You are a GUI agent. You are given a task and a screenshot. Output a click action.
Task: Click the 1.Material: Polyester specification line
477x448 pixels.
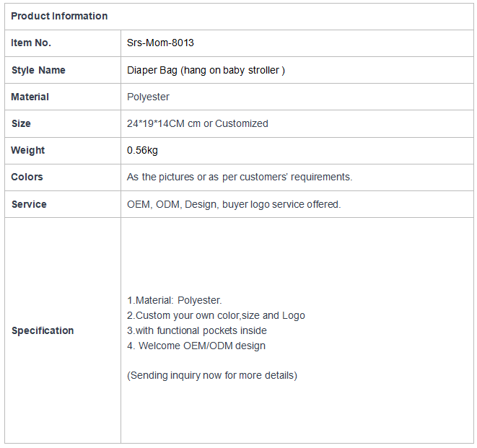(x=175, y=301)
